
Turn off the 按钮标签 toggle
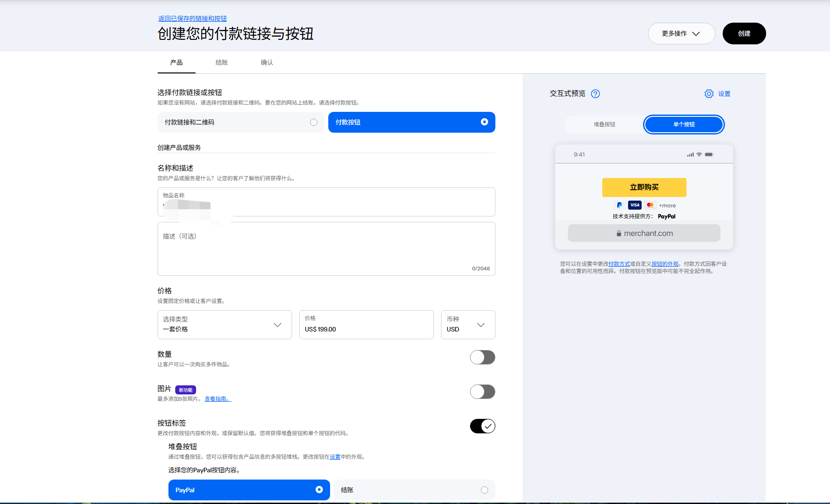[483, 426]
